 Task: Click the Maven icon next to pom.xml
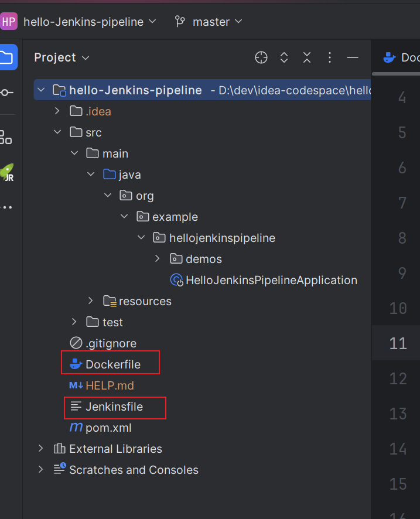[76, 427]
